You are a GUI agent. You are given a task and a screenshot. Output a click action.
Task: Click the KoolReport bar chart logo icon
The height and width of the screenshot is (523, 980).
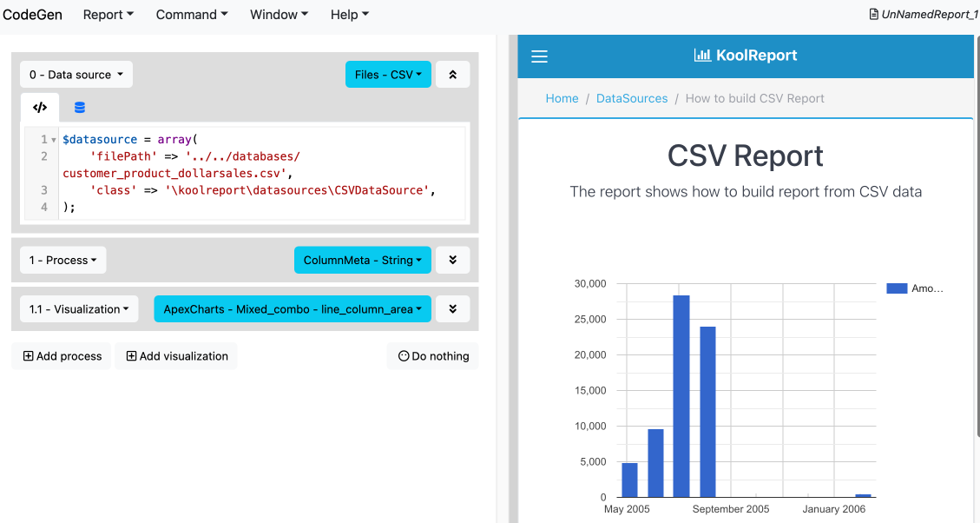click(702, 55)
